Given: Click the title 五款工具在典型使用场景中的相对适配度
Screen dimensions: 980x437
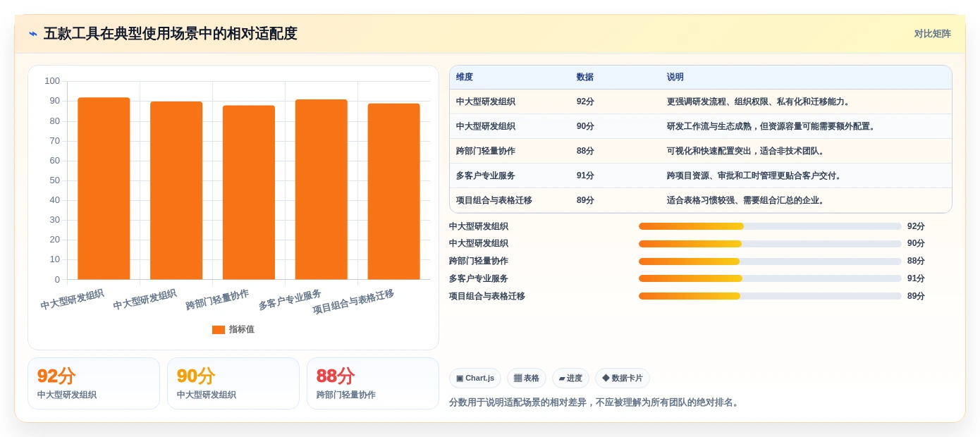Looking at the screenshot, I should pos(171,34).
